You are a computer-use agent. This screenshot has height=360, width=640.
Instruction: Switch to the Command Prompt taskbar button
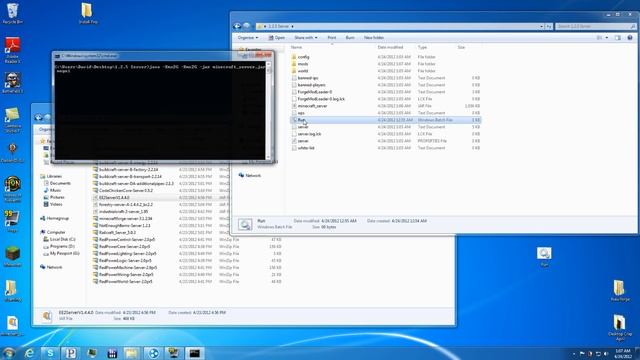point(195,353)
